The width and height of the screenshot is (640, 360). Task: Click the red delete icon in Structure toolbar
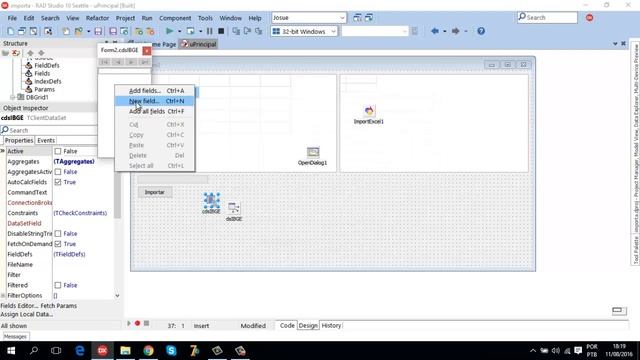pos(16,53)
